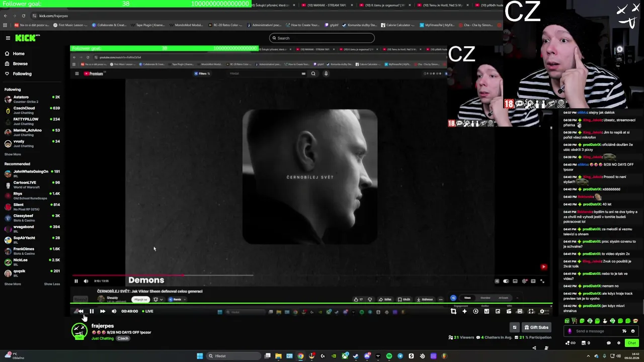Click the chat bubble icon beside chat settings
Viewport: 644px width, 362px height.
608,343
